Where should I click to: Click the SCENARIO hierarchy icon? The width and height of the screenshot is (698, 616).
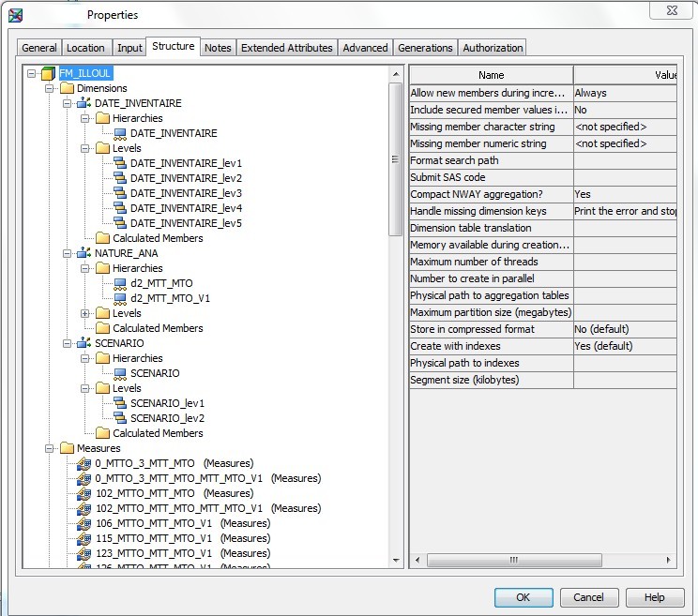click(119, 373)
